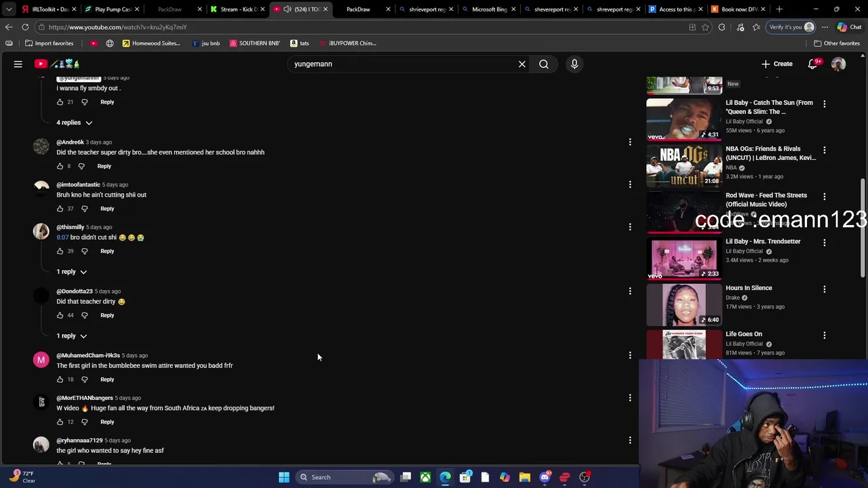Viewport: 868px width, 488px height.
Task: Start a voice search with the microphone
Action: (x=574, y=64)
